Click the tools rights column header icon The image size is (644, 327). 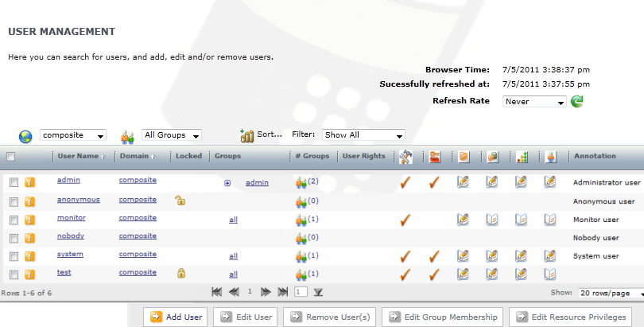405,157
